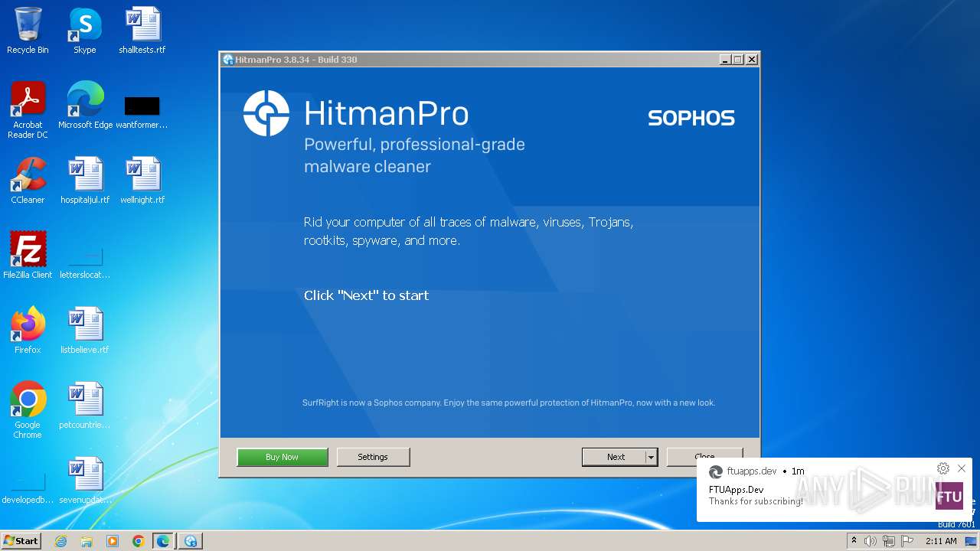Open wellnight.rtf document
This screenshot has height=551, width=980.
[x=142, y=181]
